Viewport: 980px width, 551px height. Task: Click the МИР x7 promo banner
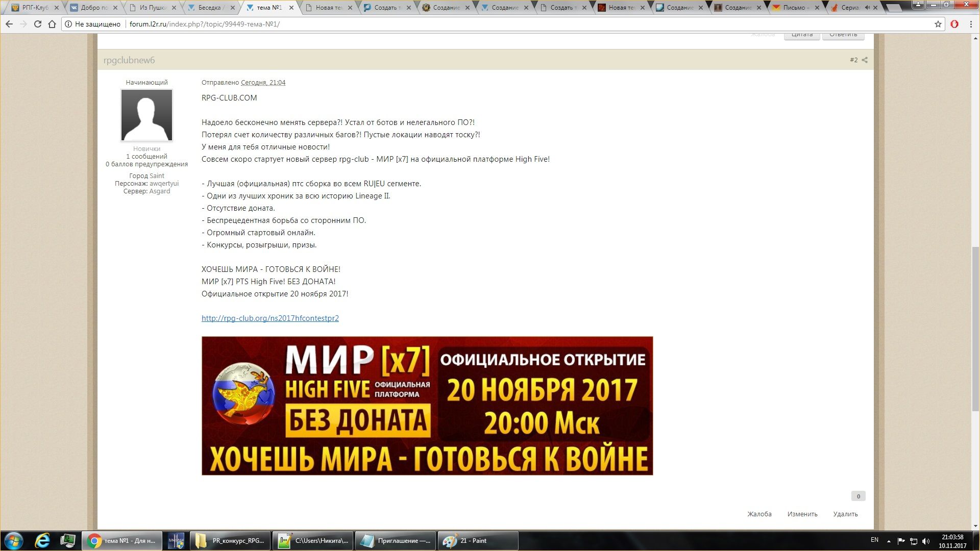pyautogui.click(x=427, y=406)
